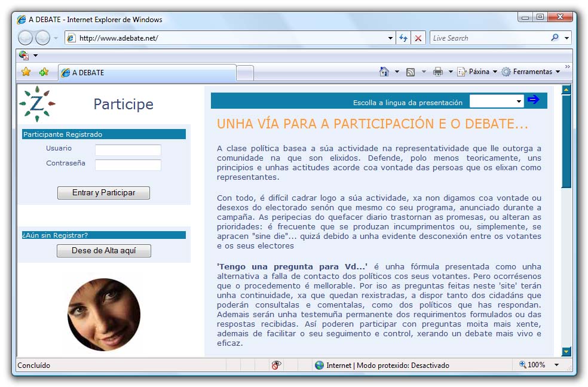
Task: Click the Usuario text field
Action: pyautogui.click(x=128, y=150)
